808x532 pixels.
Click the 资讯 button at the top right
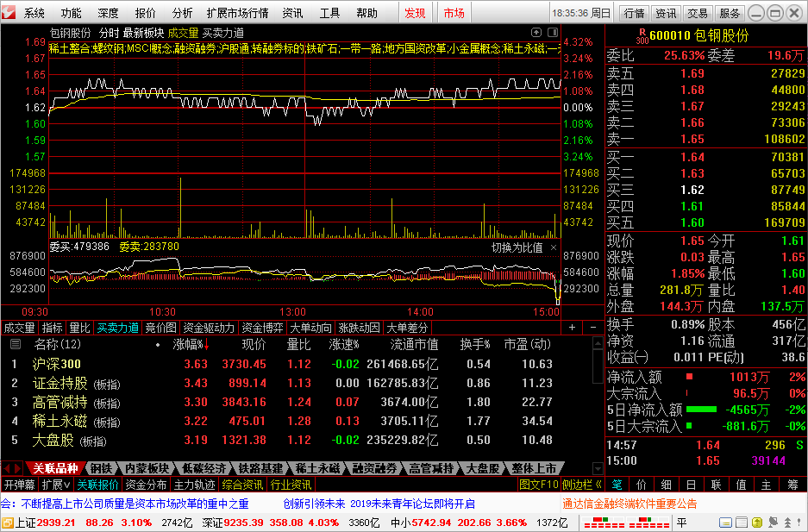click(665, 13)
